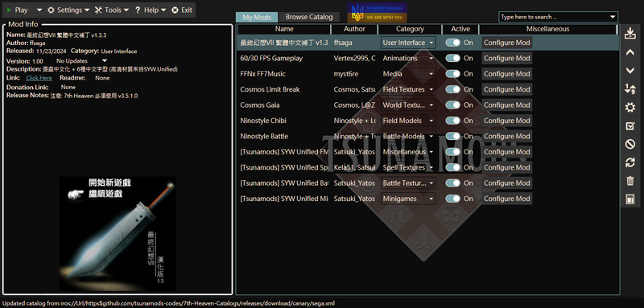Viewport: 644px width, 308px height.
Task: Open the search box dropdown arrow
Action: 613,17
